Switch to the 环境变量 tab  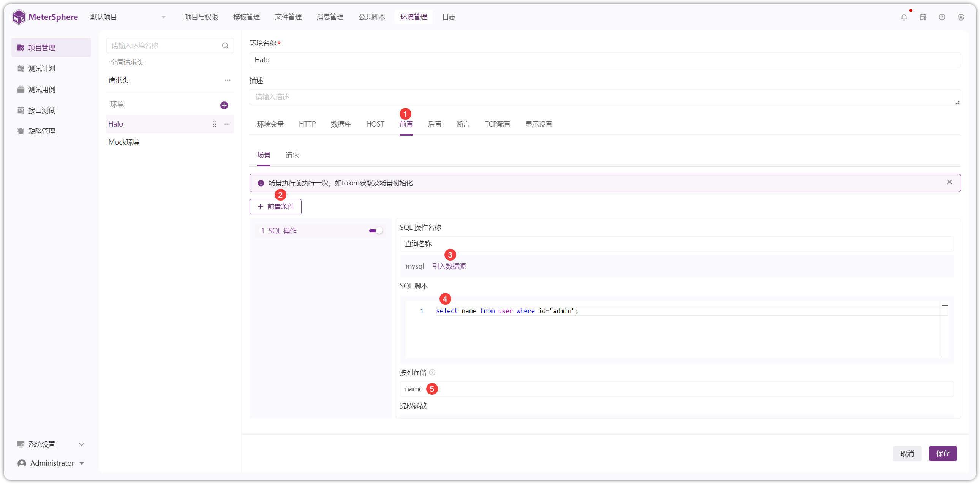pos(270,125)
